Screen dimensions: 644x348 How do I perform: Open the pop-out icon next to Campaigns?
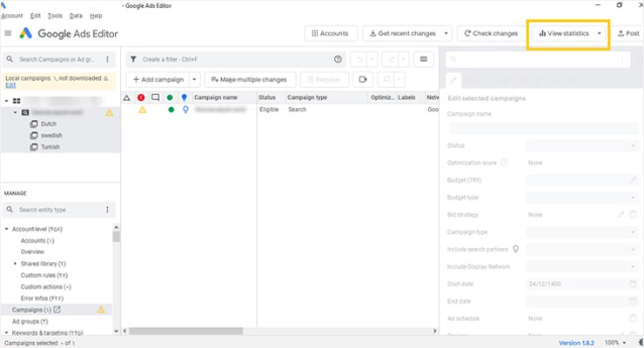57,310
